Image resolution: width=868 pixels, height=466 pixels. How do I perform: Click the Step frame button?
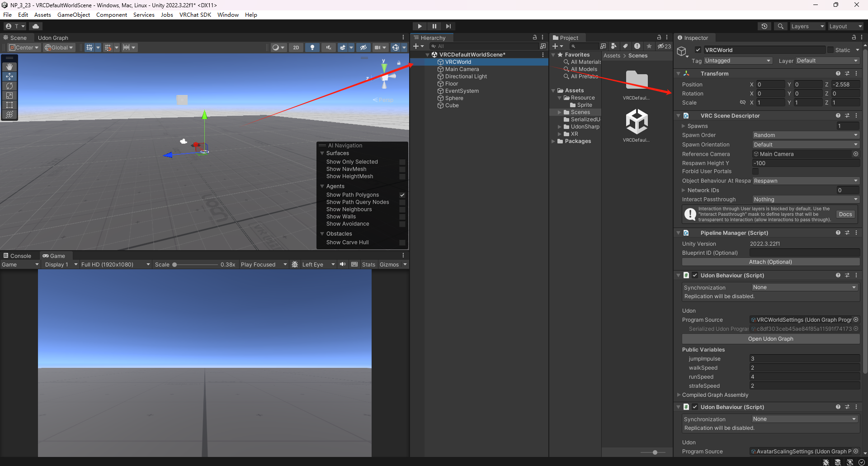click(x=448, y=26)
